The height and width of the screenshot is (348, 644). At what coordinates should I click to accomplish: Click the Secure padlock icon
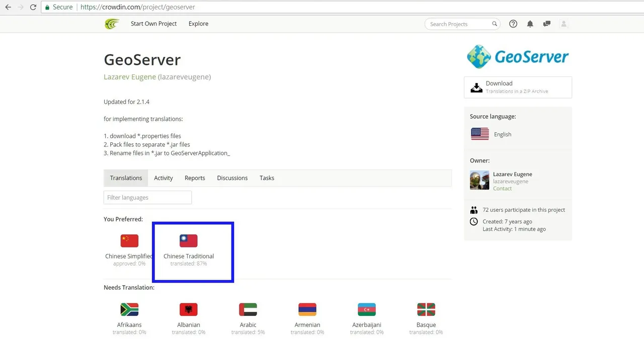point(47,8)
